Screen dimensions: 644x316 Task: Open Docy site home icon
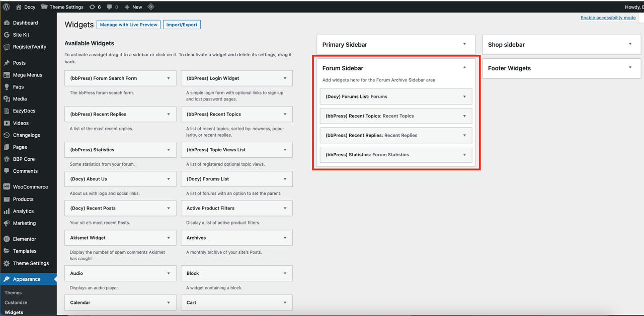tap(19, 7)
